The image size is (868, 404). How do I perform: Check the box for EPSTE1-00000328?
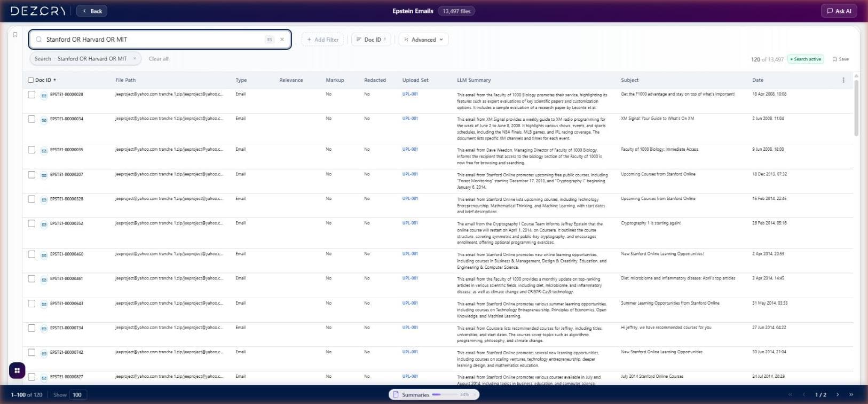point(31,199)
